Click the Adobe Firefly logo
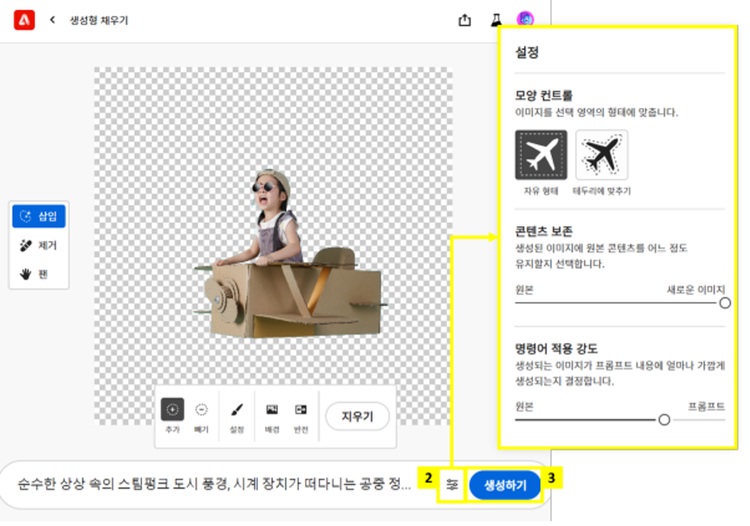This screenshot has height=526, width=750. tap(24, 20)
